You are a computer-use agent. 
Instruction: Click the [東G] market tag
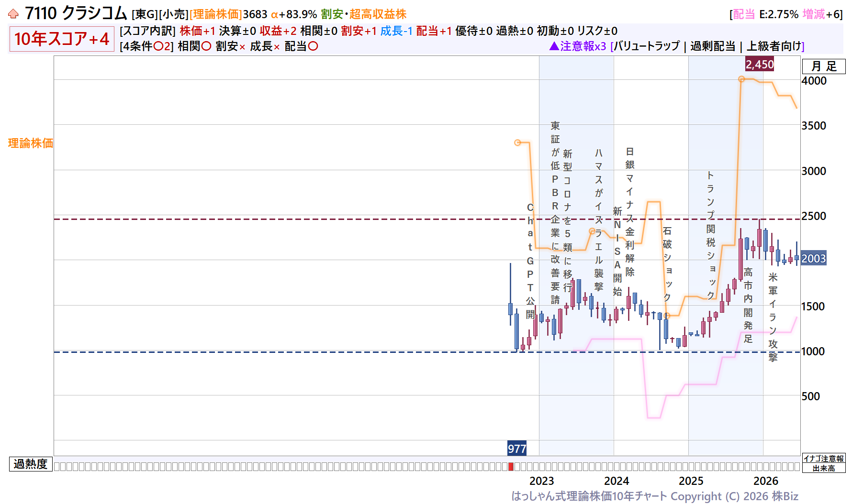pyautogui.click(x=145, y=14)
